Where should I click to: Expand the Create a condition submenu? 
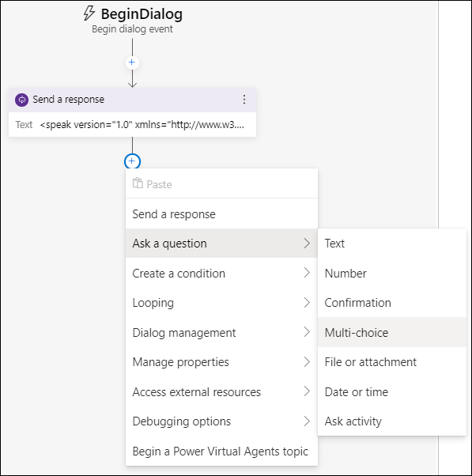[221, 274]
